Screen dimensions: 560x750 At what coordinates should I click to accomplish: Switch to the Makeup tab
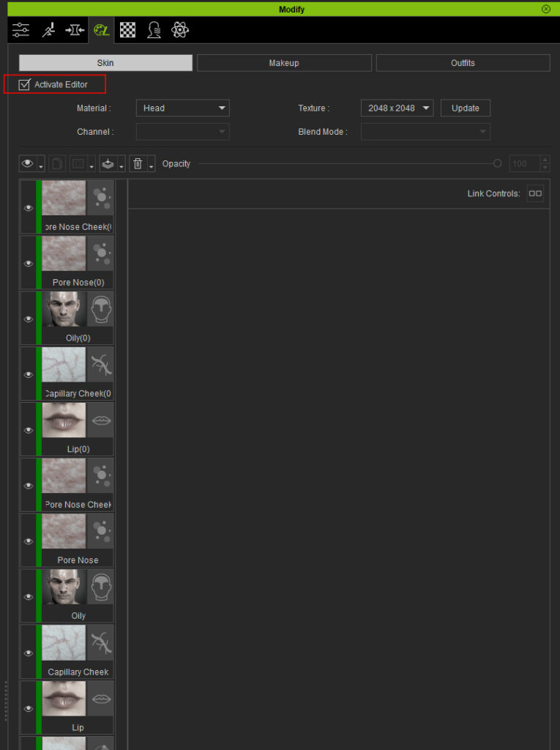pos(284,63)
